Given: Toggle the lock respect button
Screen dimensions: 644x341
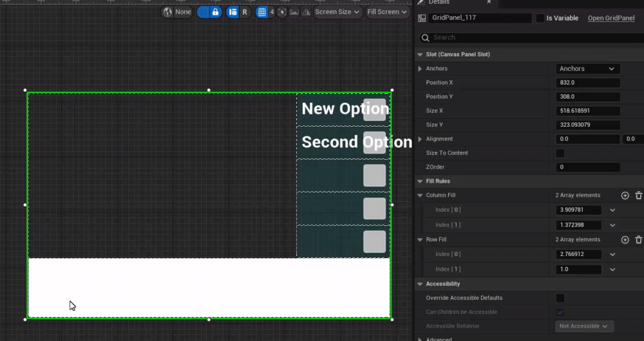Looking at the screenshot, I should 215,12.
